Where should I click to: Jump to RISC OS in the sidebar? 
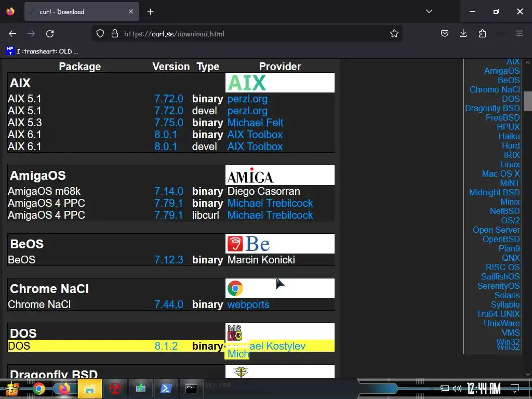tap(502, 267)
